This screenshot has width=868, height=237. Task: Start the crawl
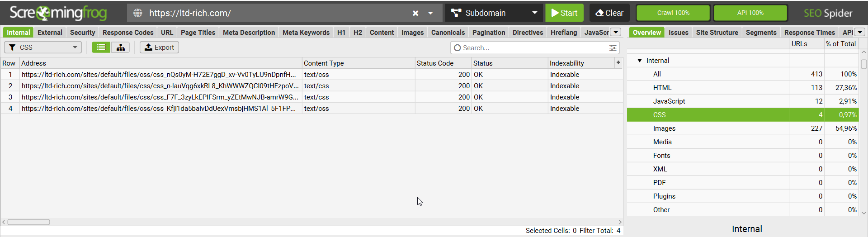coord(564,13)
